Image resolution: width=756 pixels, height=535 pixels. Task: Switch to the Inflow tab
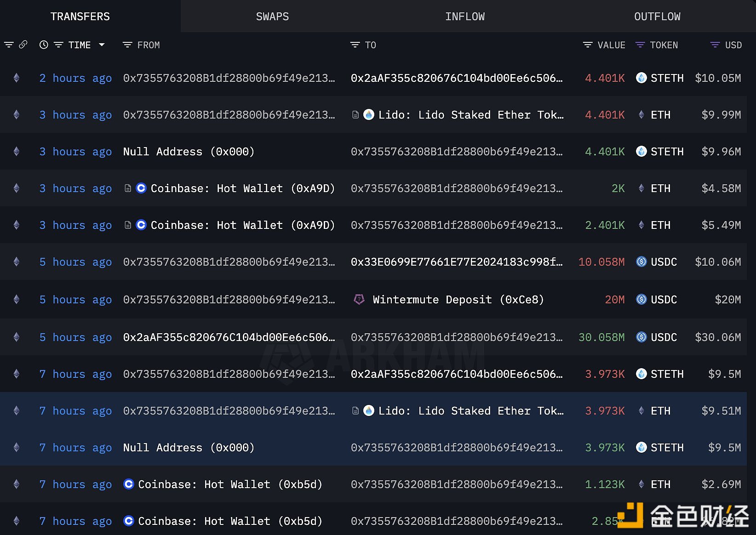(x=464, y=17)
